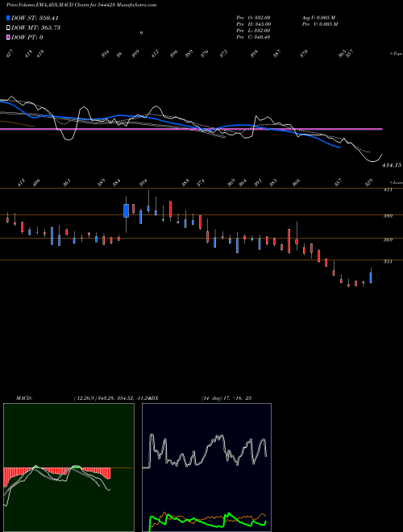Click the '427' top label at upper left

(10, 53)
